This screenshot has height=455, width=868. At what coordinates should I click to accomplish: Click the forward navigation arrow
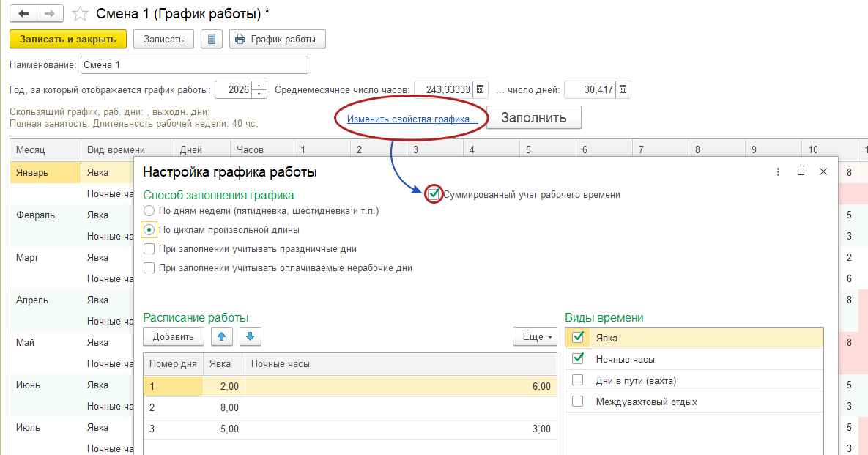50,14
